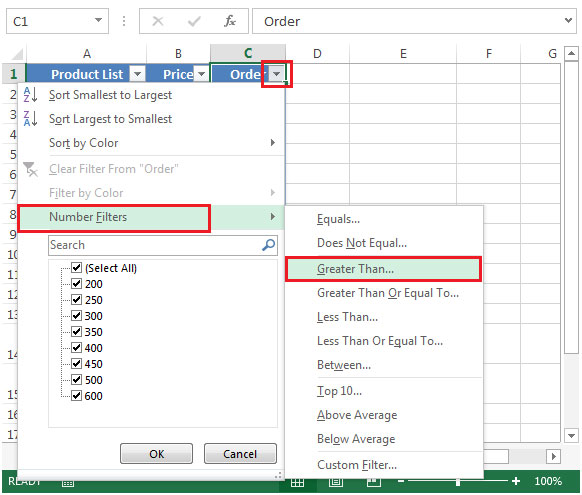Switch to Page Break Preview in status bar
The width and height of the screenshot is (582, 495).
click(373, 482)
